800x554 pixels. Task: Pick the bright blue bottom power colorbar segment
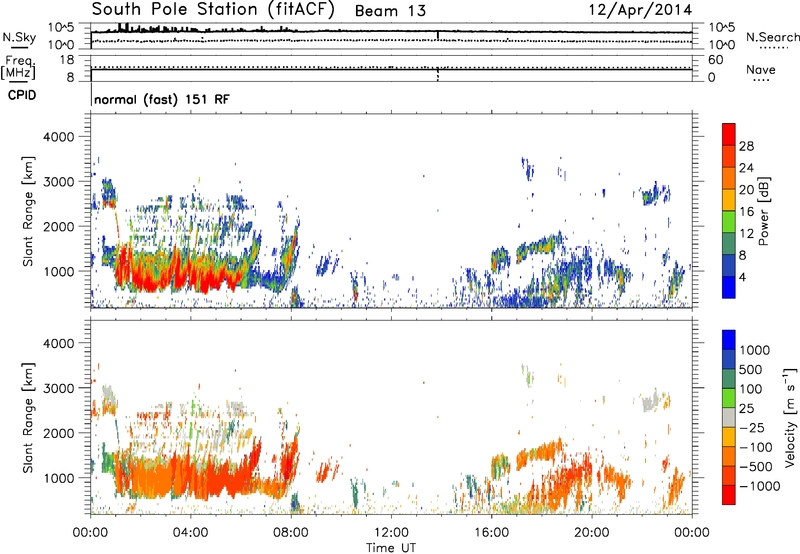coord(729,288)
